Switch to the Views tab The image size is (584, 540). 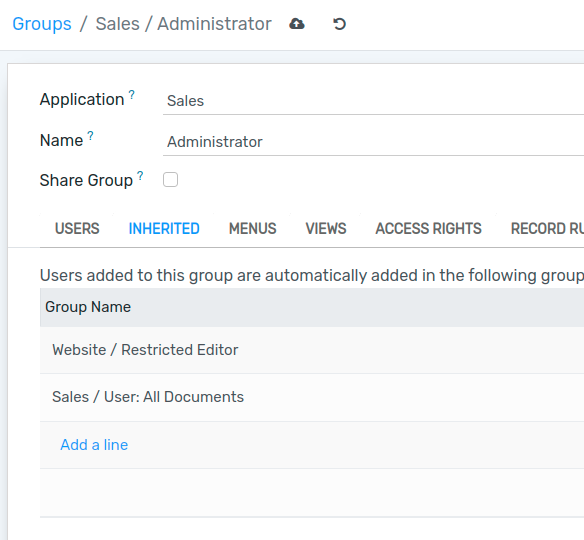[x=326, y=229]
